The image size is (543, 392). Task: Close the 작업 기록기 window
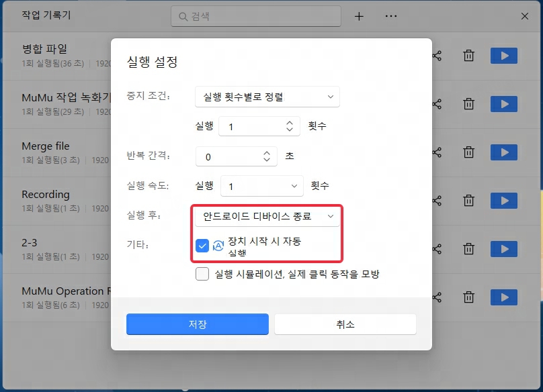pyautogui.click(x=525, y=16)
